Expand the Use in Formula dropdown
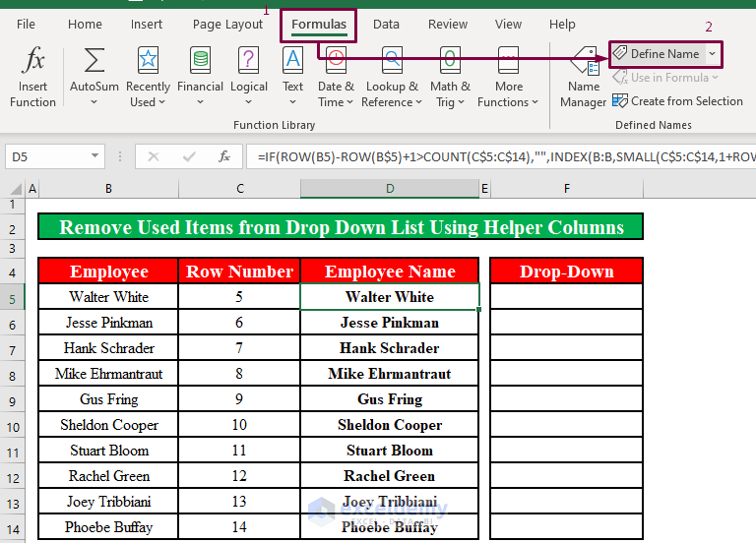Screen dimensions: 756x543 coord(715,78)
